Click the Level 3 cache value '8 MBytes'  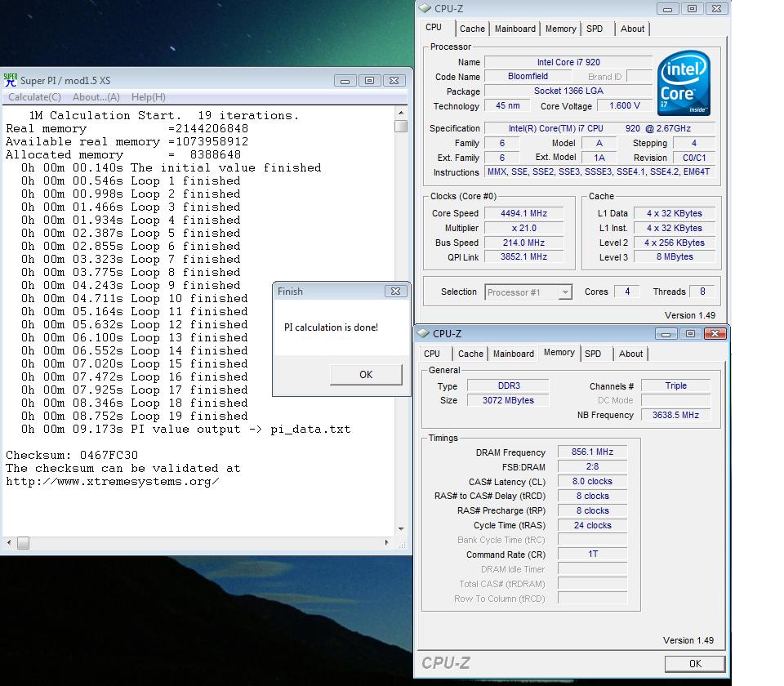click(675, 256)
